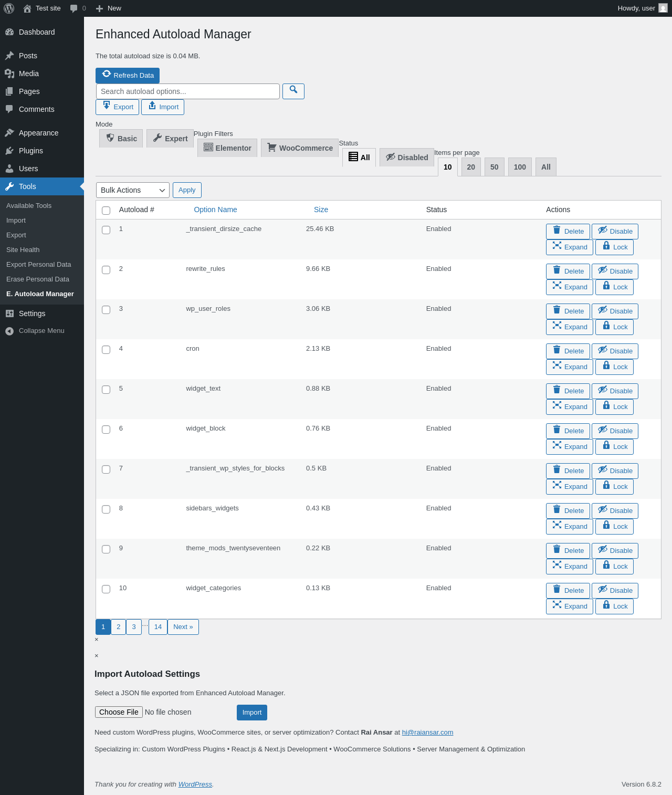The height and width of the screenshot is (795, 672).
Task: Open comments bubble in admin bar
Action: click(73, 8)
